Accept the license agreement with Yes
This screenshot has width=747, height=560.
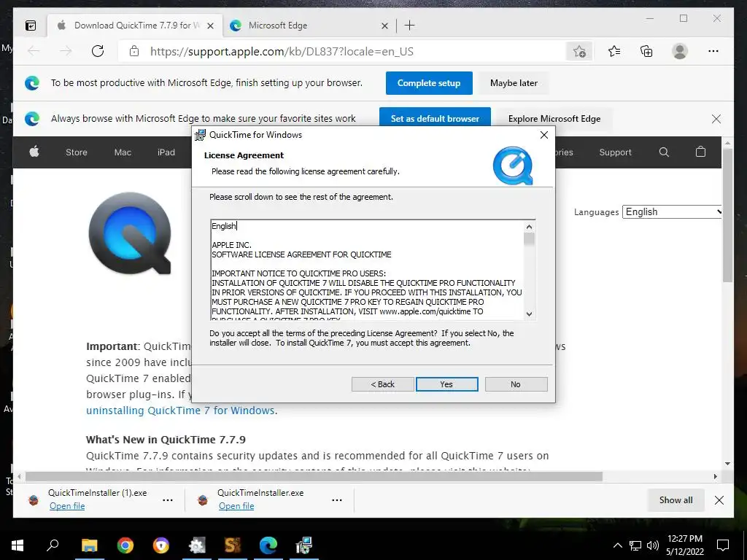click(446, 384)
